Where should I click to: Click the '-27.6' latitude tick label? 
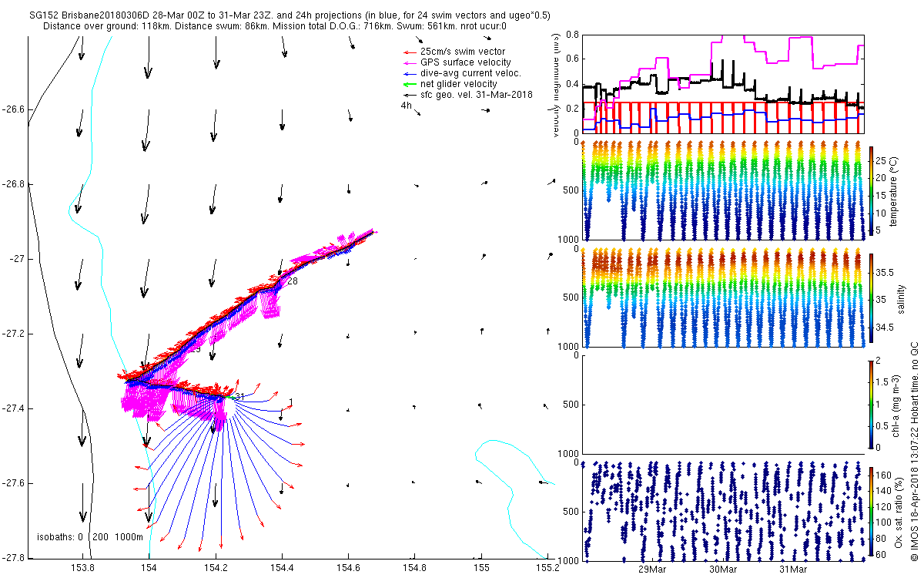pyautogui.click(x=12, y=483)
